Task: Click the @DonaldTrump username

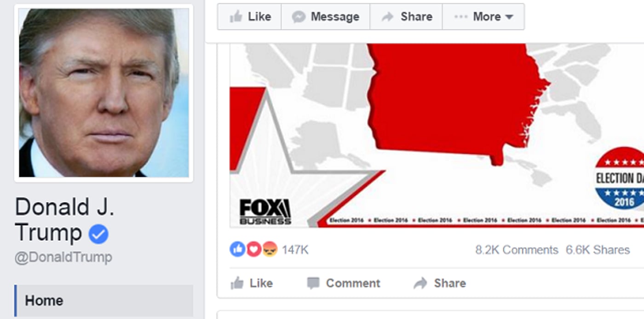Action: [x=63, y=257]
